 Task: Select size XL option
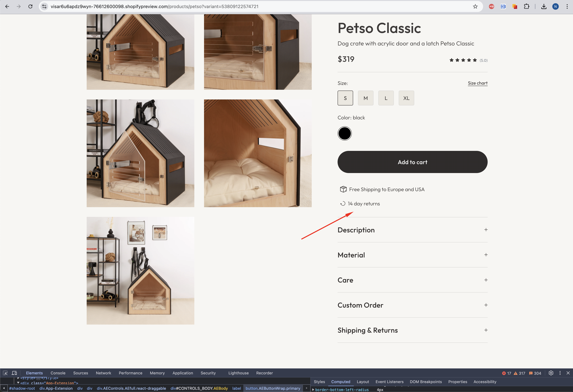coord(406,98)
